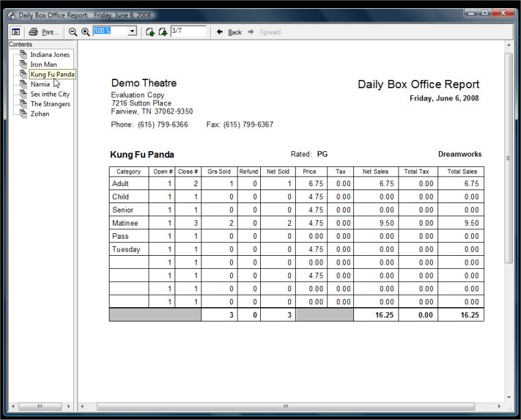
Task: Select Zohan in Contents tree
Action: [40, 114]
